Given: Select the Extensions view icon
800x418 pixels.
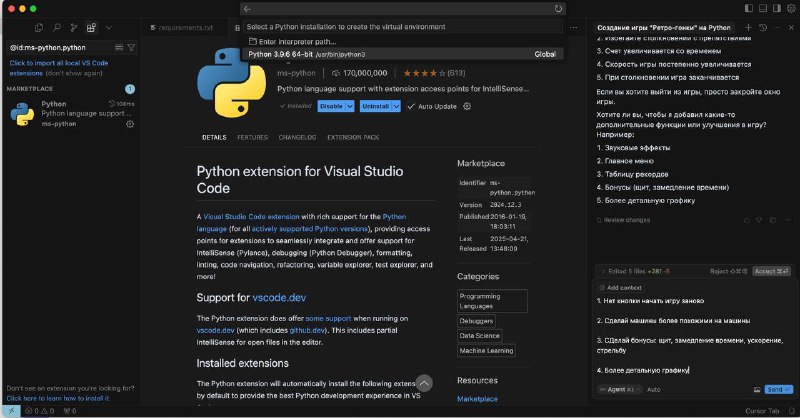Looking at the screenshot, I should pos(91,28).
